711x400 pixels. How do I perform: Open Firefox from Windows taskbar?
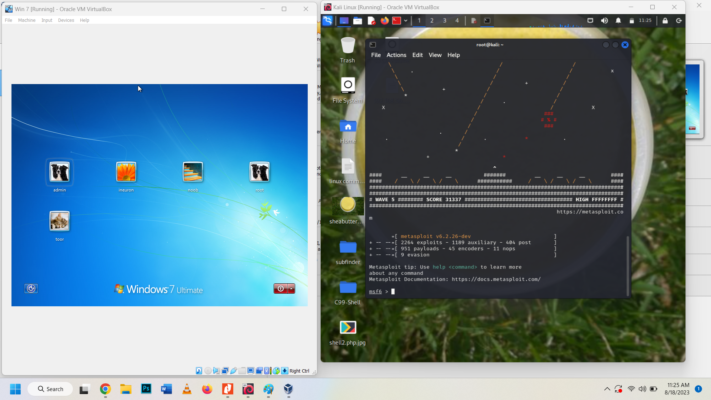click(x=207, y=389)
